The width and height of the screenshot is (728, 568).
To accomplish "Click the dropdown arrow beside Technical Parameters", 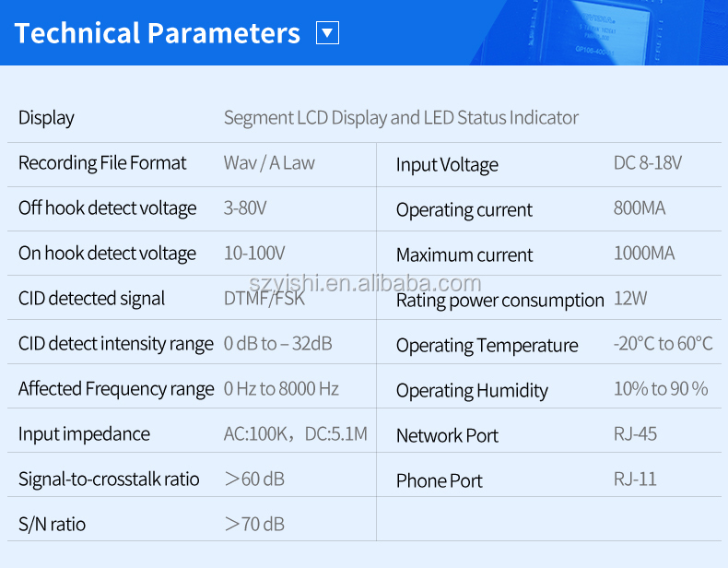I will pyautogui.click(x=327, y=33).
